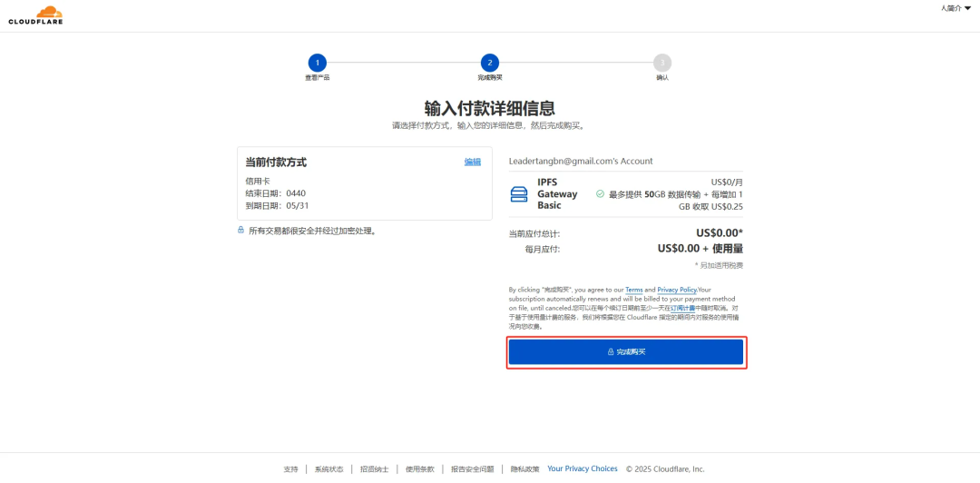The height and width of the screenshot is (483, 980).
Task: Click the account email text
Action: (x=581, y=162)
